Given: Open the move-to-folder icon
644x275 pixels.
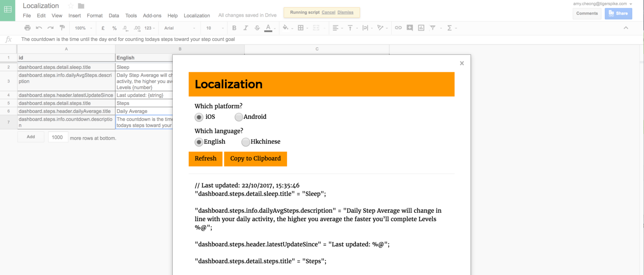Looking at the screenshot, I should point(81,6).
